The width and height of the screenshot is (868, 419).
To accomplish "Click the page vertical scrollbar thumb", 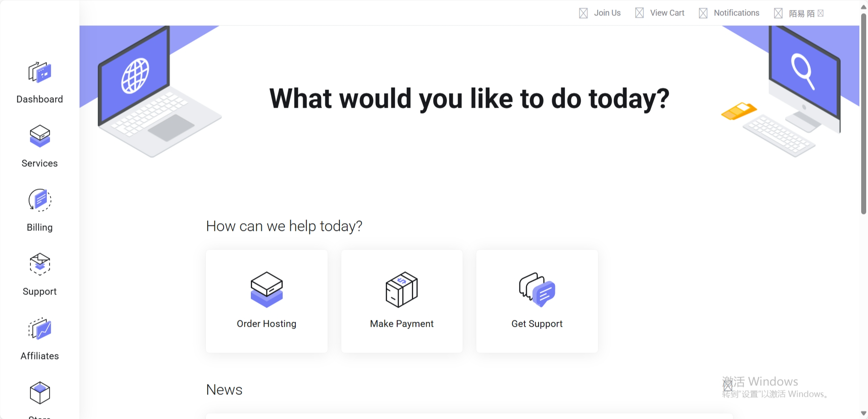I will click(863, 114).
